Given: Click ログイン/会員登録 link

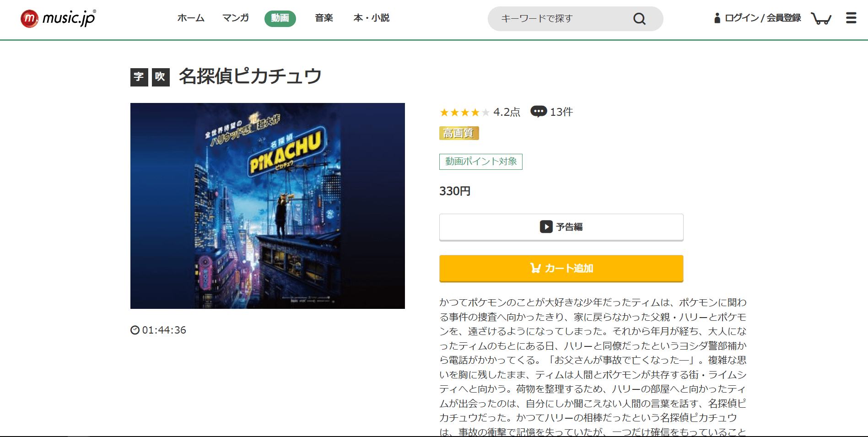Looking at the screenshot, I should (x=763, y=18).
